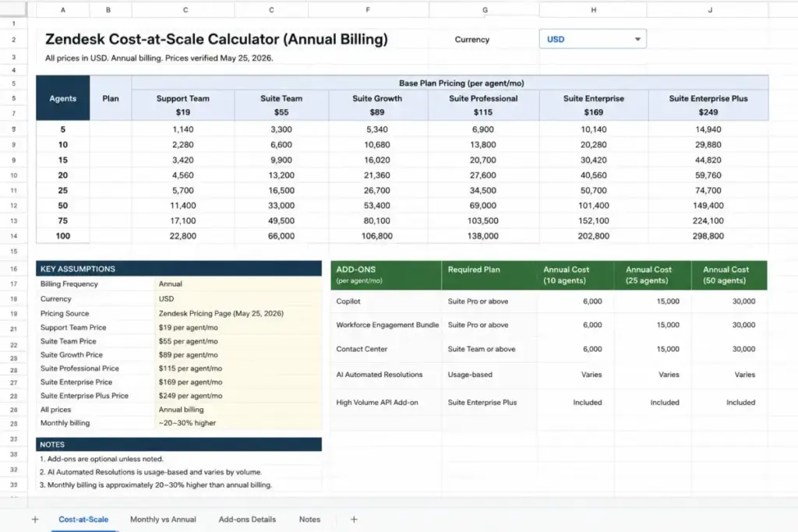
Task: Click the Suite Enterprise Plus Price label
Action: coord(84,396)
